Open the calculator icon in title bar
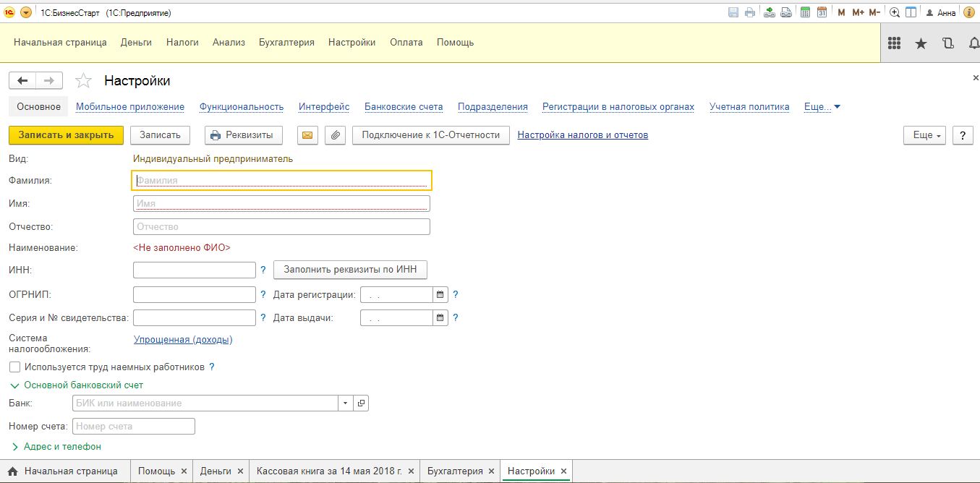 tap(804, 12)
